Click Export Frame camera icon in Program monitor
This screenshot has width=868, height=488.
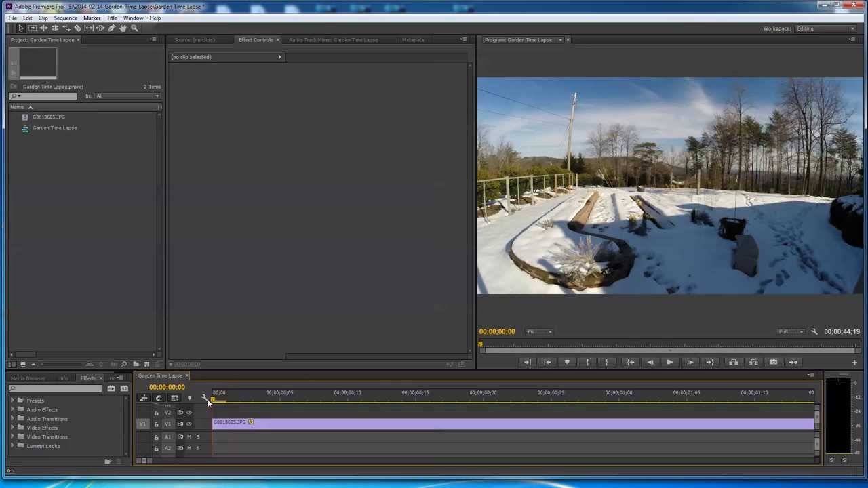pyautogui.click(x=773, y=362)
